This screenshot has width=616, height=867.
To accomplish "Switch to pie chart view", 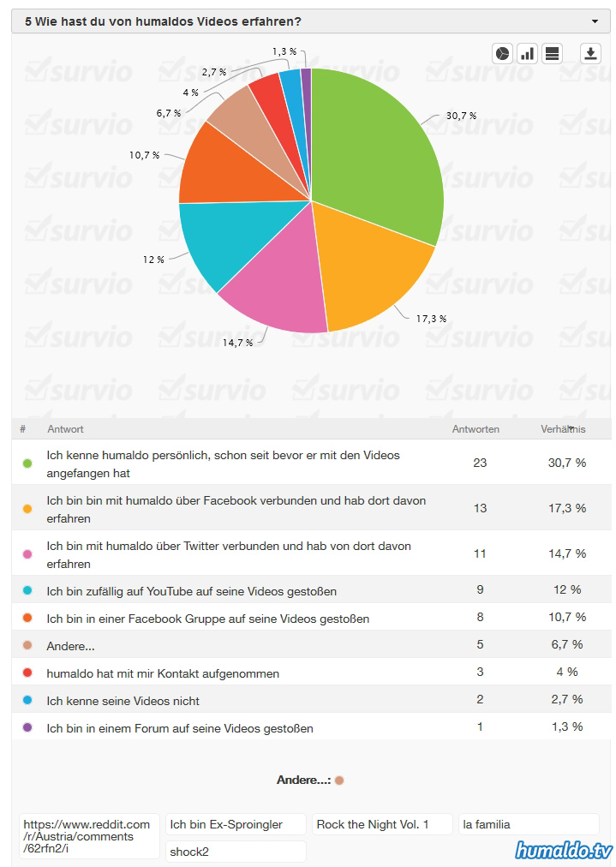I will coord(502,53).
